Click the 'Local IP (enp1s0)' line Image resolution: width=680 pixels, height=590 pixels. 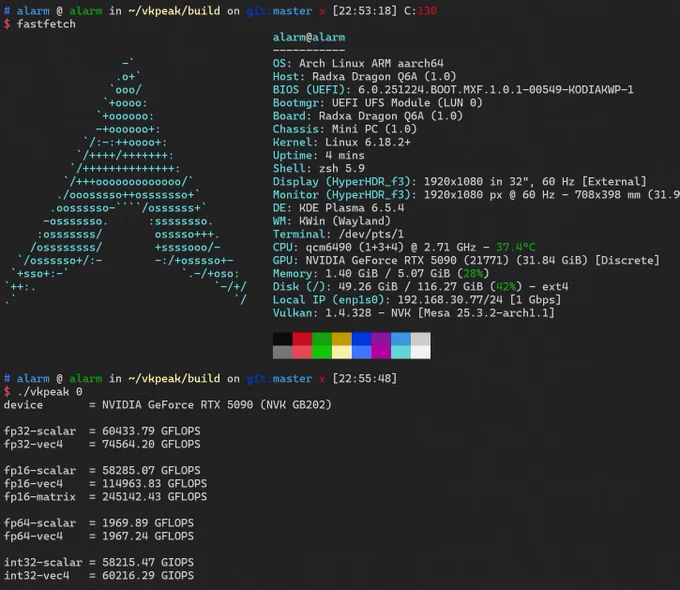point(417,300)
